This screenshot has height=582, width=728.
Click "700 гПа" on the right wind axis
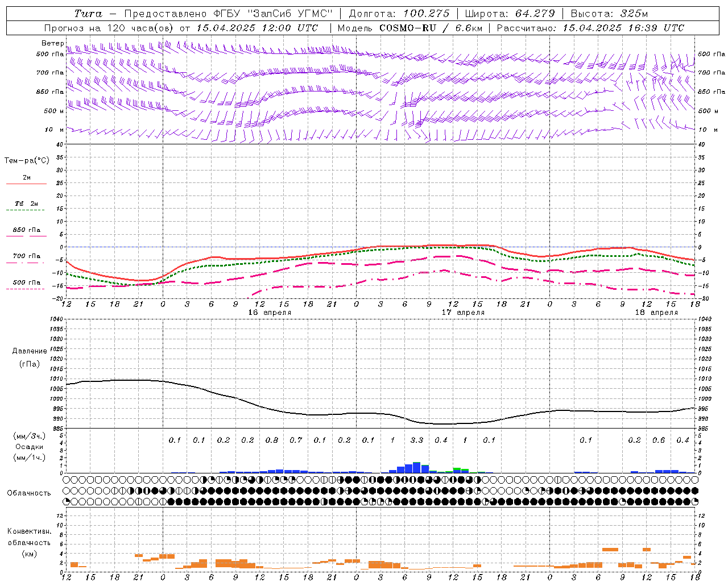(712, 73)
